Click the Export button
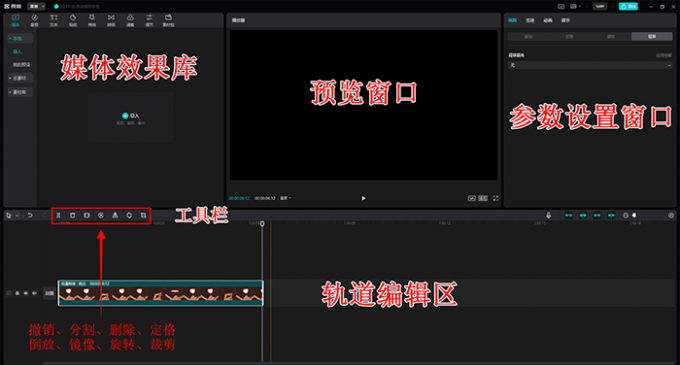Viewport: 680px width, 365px height. 628,7
